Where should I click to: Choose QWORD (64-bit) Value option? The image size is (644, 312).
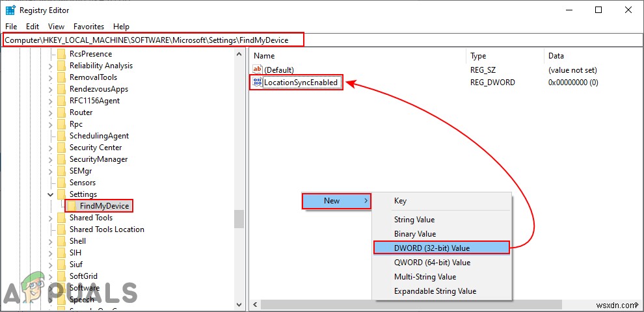[x=441, y=263]
